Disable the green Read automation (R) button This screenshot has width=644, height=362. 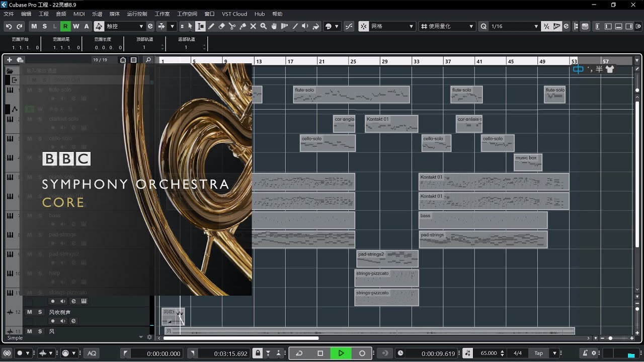pyautogui.click(x=65, y=26)
